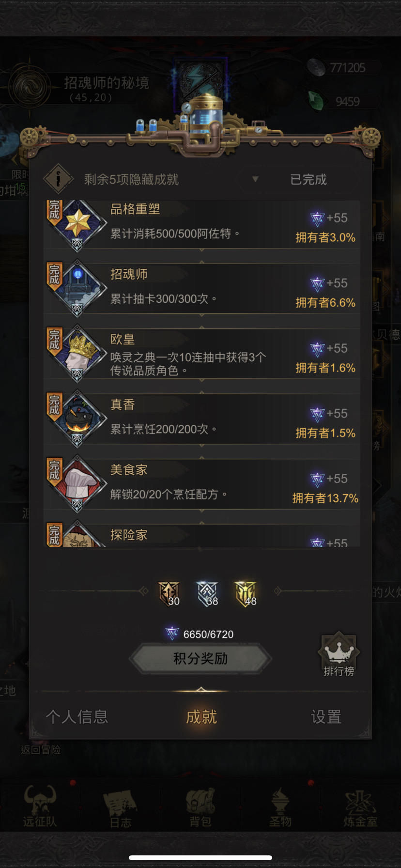Select the gold badge showing 48
The height and width of the screenshot is (868, 401).
[x=246, y=594]
